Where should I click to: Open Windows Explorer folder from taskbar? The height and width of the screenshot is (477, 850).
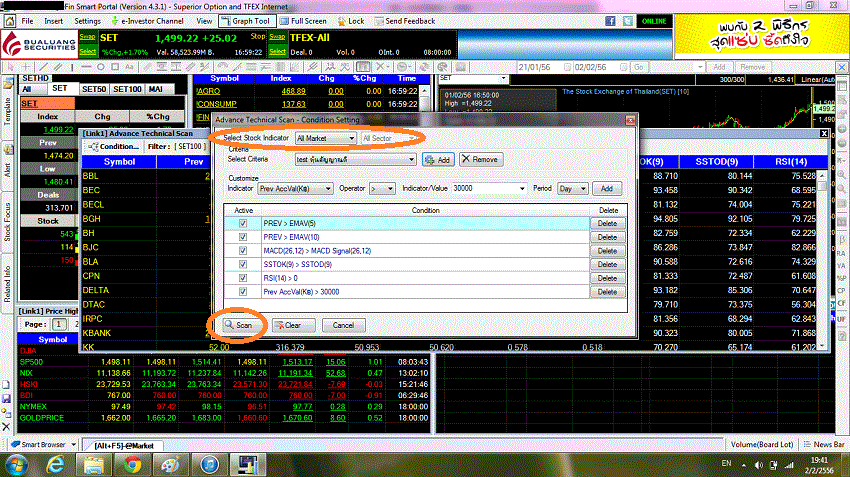94,465
